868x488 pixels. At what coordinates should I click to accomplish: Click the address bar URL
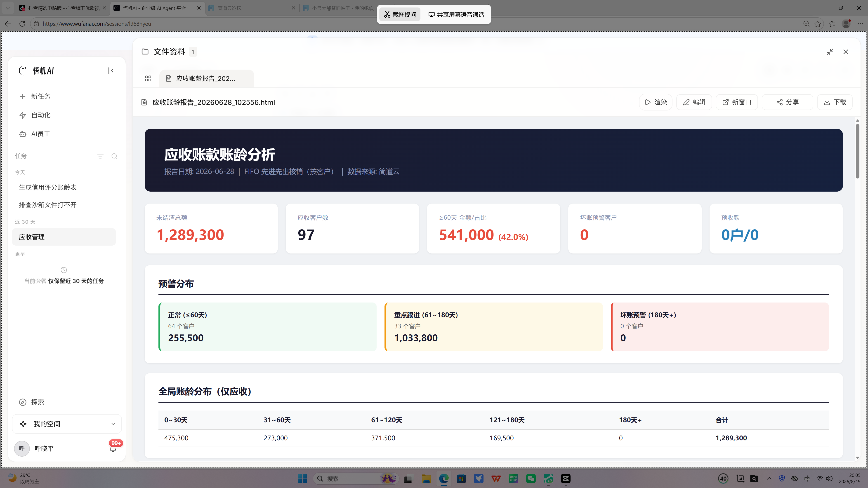click(97, 23)
